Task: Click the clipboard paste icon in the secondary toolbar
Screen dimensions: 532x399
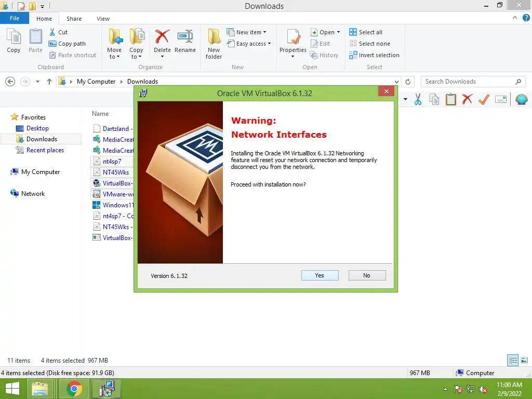Action: point(450,99)
